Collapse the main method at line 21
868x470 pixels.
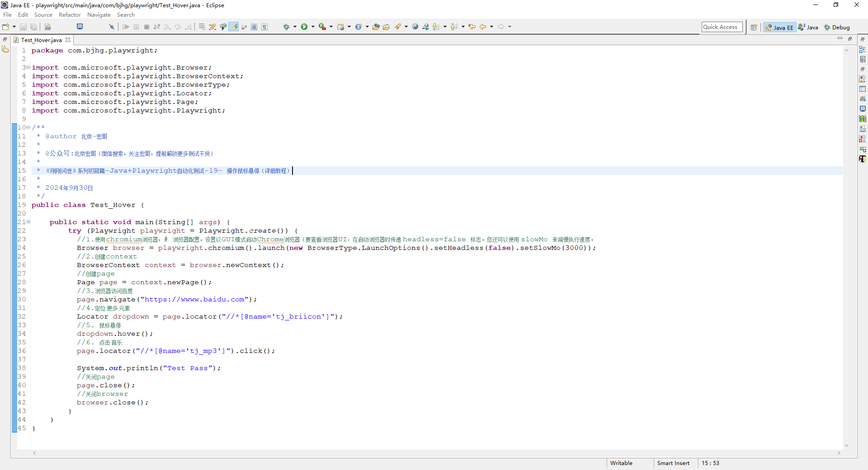28,222
